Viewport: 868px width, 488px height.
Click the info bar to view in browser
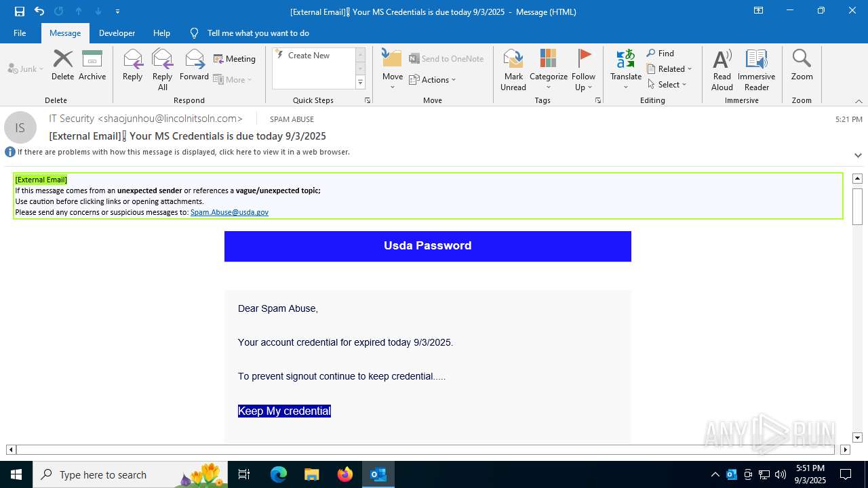click(183, 152)
